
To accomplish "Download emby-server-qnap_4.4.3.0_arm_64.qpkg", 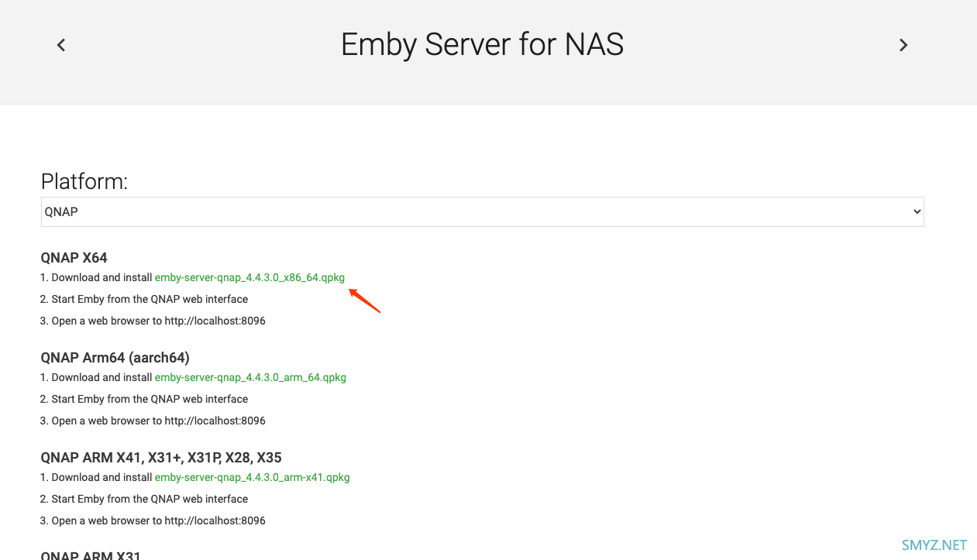I will coord(250,377).
